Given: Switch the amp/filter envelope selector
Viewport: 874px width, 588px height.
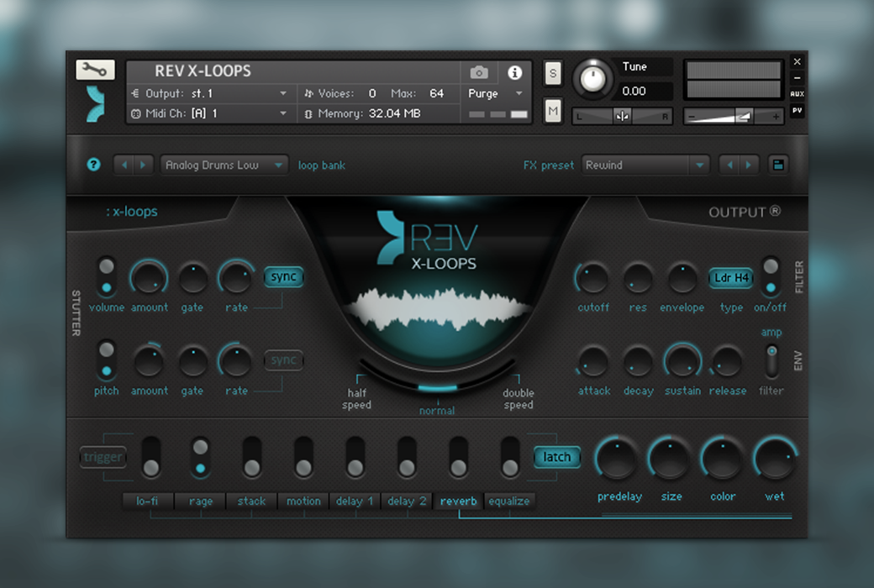Looking at the screenshot, I should [x=771, y=360].
